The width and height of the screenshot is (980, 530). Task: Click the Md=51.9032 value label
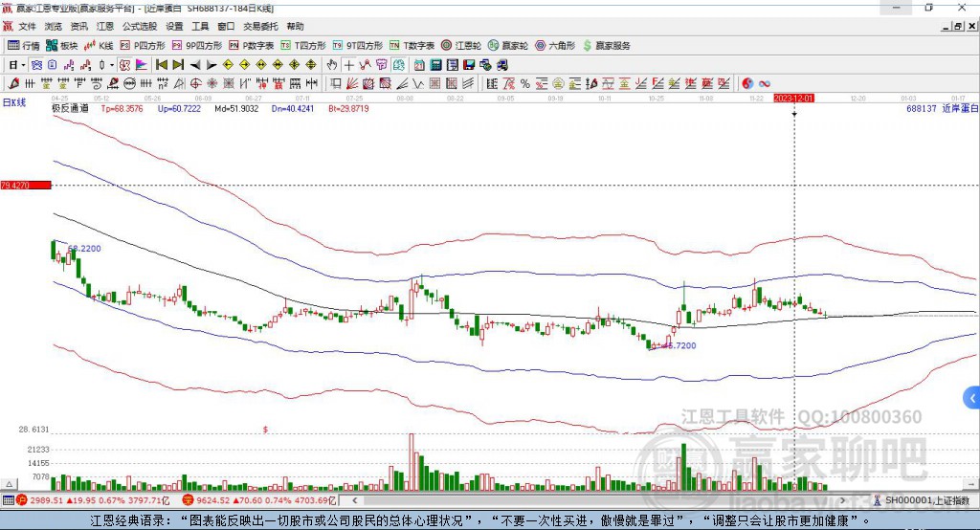[x=236, y=108]
